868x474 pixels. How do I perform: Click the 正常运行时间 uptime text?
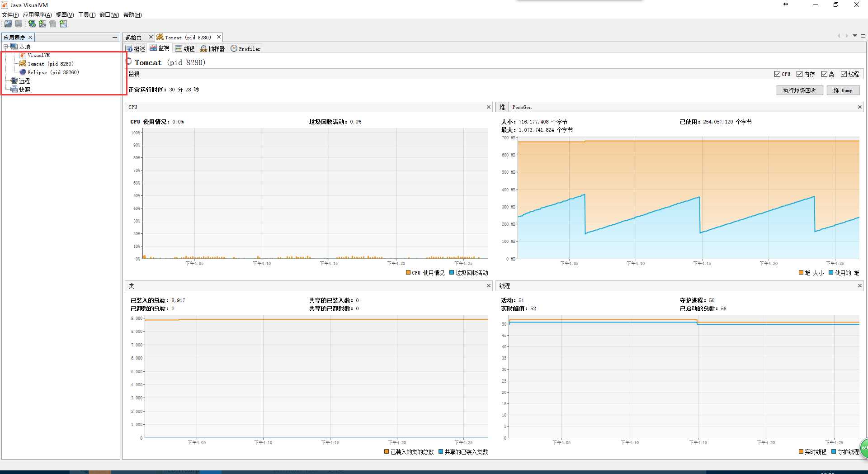[164, 90]
